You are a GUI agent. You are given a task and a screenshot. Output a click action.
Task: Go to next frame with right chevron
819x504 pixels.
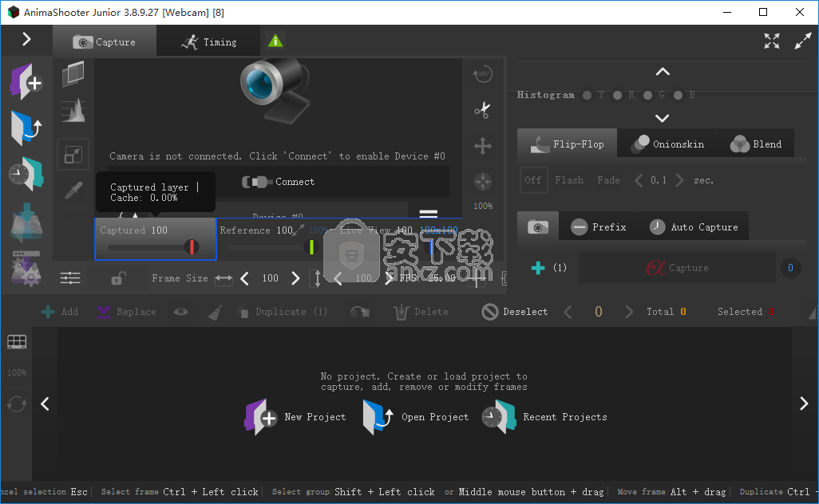(x=629, y=312)
